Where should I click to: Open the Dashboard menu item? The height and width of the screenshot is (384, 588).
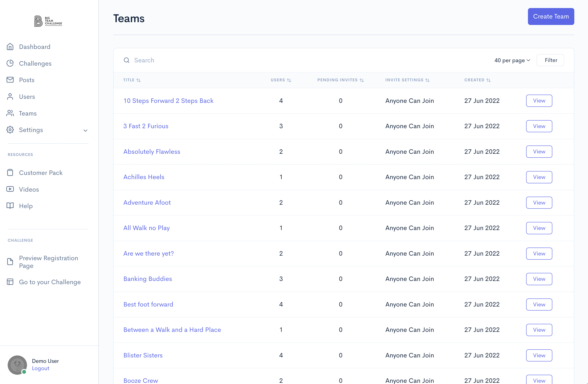click(35, 47)
